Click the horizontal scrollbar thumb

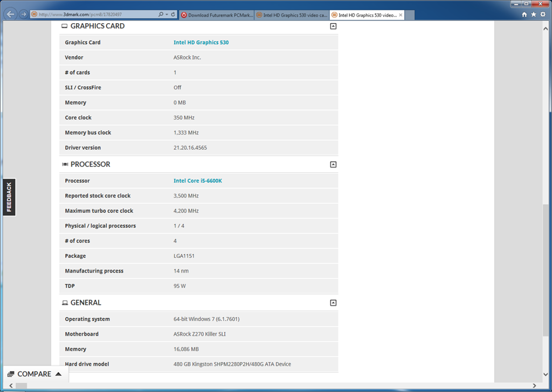[21, 386]
